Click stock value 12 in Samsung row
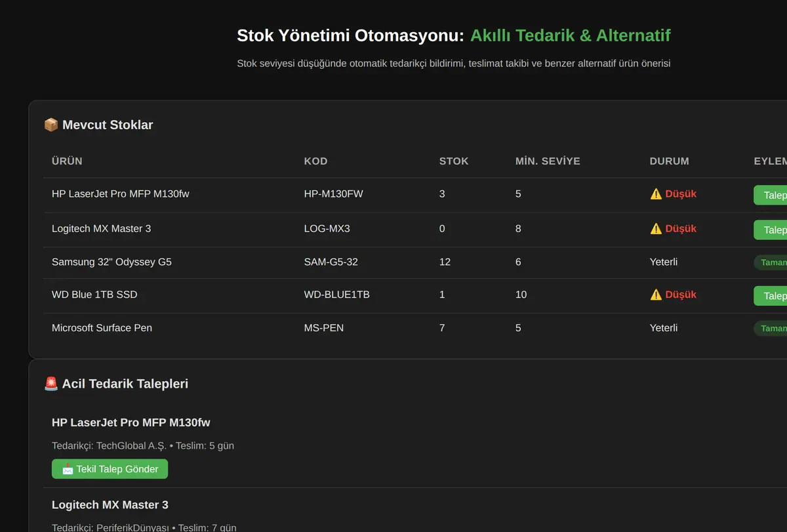This screenshot has height=532, width=787. click(445, 262)
